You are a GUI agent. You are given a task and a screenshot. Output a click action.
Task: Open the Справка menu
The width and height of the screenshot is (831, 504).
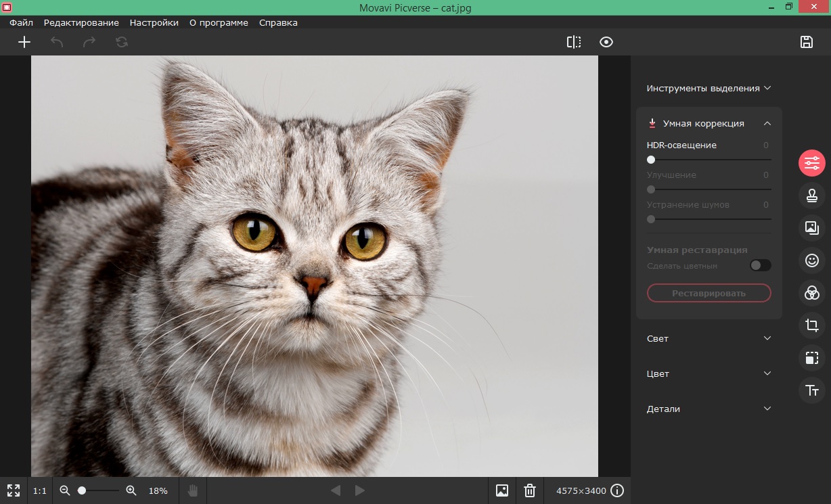(x=278, y=22)
